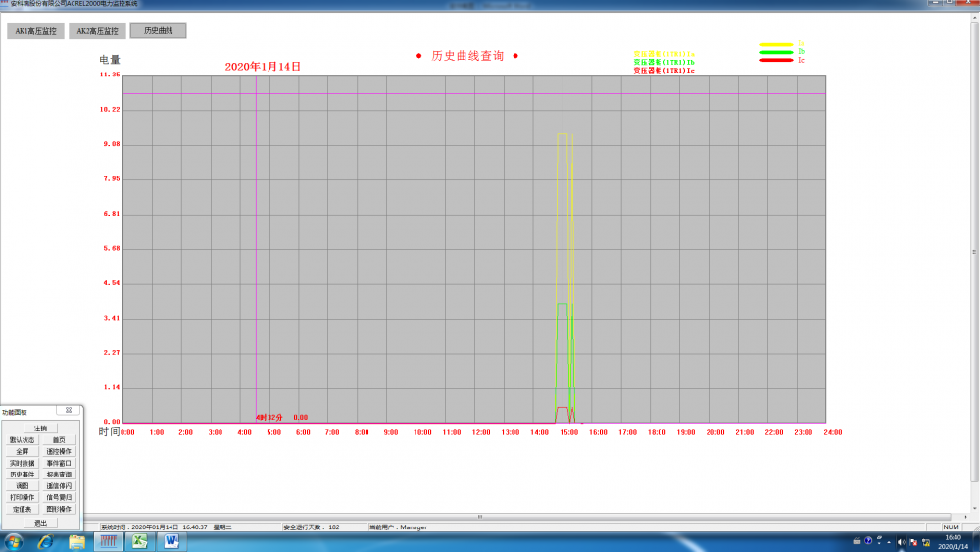
Task: Switch to Word in the taskbar
Action: pyautogui.click(x=171, y=542)
